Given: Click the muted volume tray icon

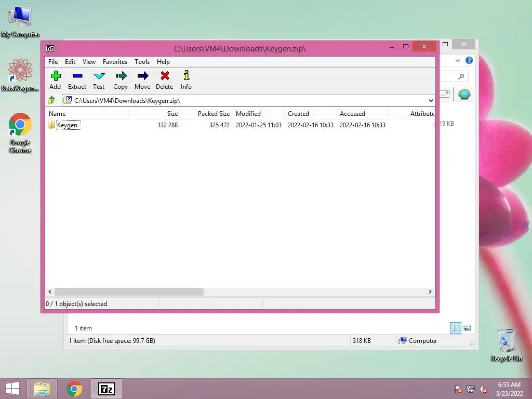Looking at the screenshot, I should (x=483, y=389).
